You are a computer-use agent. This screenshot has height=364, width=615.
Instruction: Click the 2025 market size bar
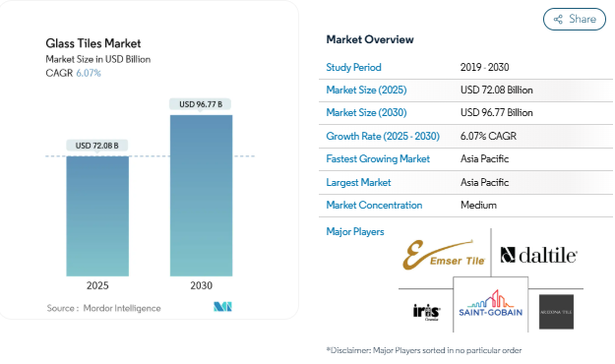[97, 216]
